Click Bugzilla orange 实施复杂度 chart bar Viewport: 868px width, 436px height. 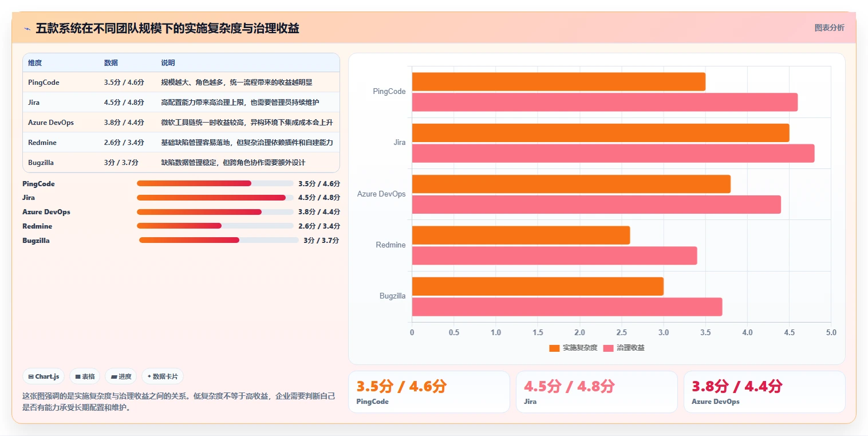pos(538,286)
